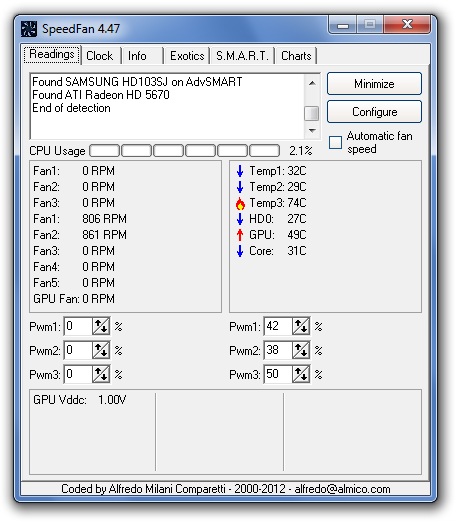The width and height of the screenshot is (460, 523).
Task: Click the blue arrow icon next to Core
Action: [x=240, y=251]
